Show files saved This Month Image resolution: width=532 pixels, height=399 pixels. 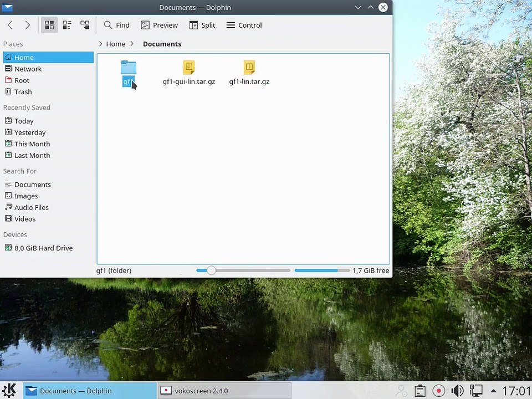[48, 144]
